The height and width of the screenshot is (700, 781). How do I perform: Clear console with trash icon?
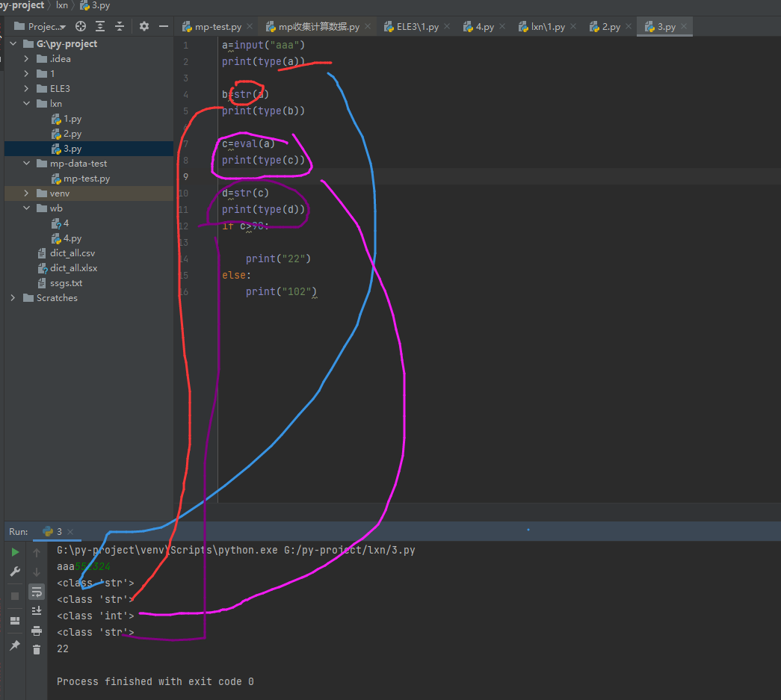(x=37, y=650)
